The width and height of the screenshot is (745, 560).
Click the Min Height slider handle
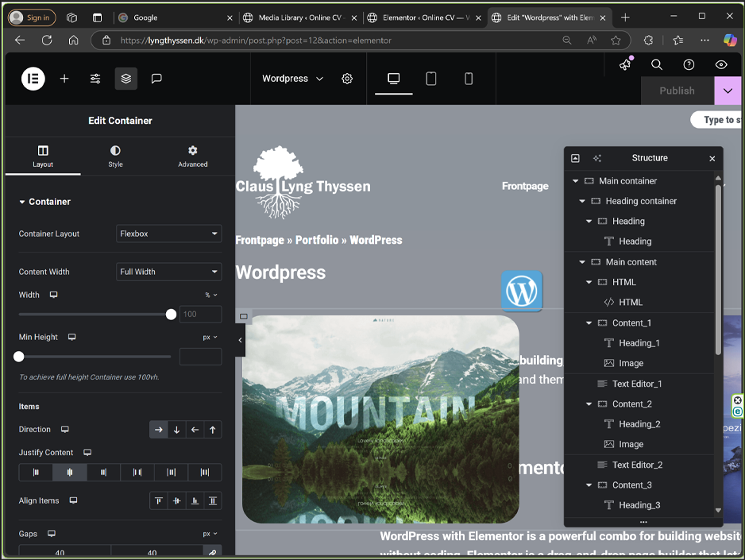pyautogui.click(x=19, y=357)
